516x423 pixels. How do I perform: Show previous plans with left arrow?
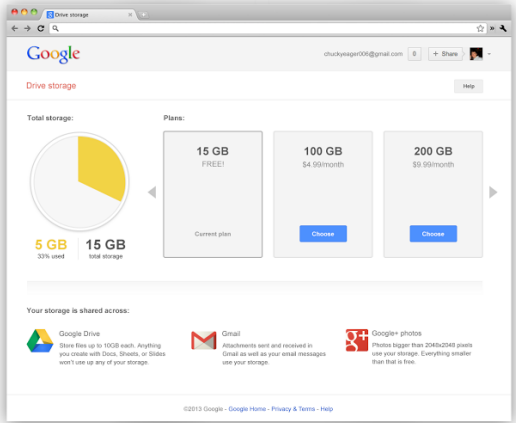tap(152, 192)
